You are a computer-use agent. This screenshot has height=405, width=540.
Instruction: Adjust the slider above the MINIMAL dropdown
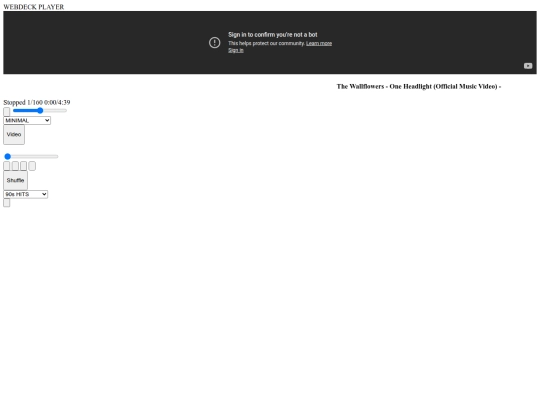(40, 111)
